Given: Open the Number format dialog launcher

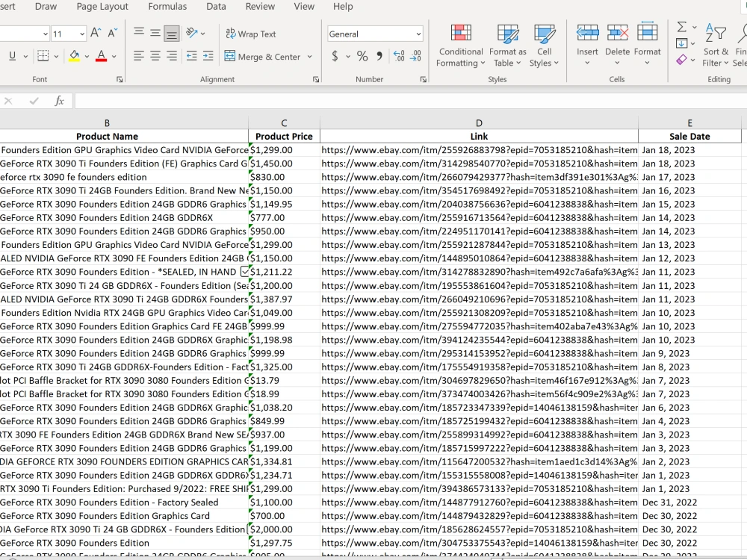Looking at the screenshot, I should click(x=423, y=80).
